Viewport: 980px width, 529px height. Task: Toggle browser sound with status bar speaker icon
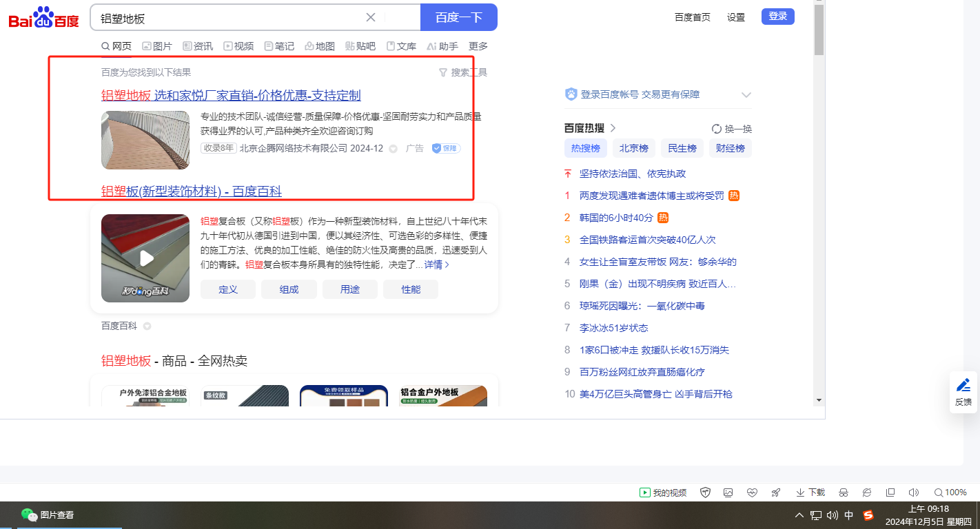[913, 492]
